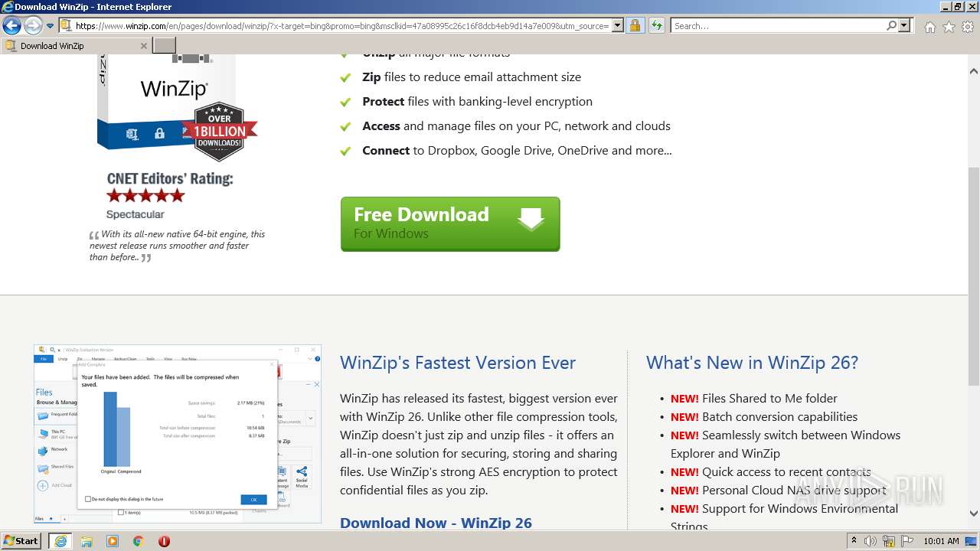Click the WinZip's Fastest Version Ever heading
Image resolution: width=980 pixels, height=551 pixels.
[x=458, y=363]
